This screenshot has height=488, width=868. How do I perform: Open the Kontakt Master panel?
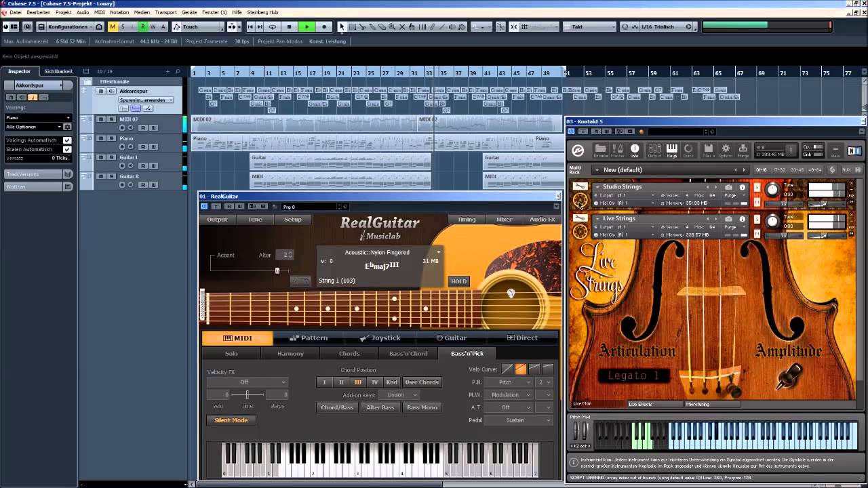(x=618, y=150)
